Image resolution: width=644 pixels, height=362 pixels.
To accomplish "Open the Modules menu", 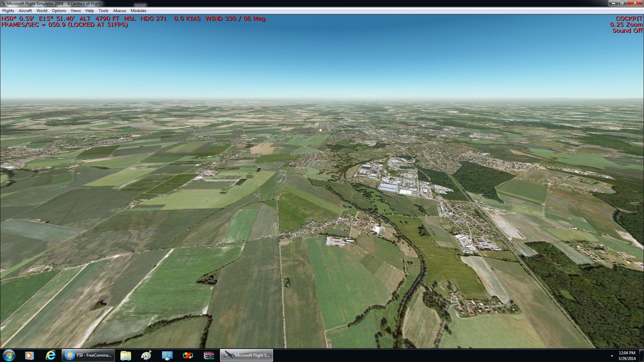I will tap(139, 11).
